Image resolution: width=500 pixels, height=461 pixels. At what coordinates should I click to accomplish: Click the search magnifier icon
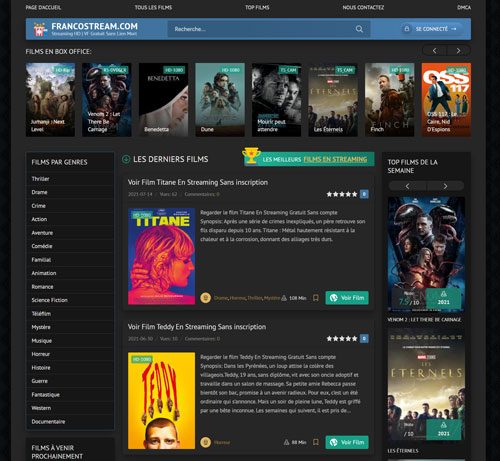[x=359, y=29]
